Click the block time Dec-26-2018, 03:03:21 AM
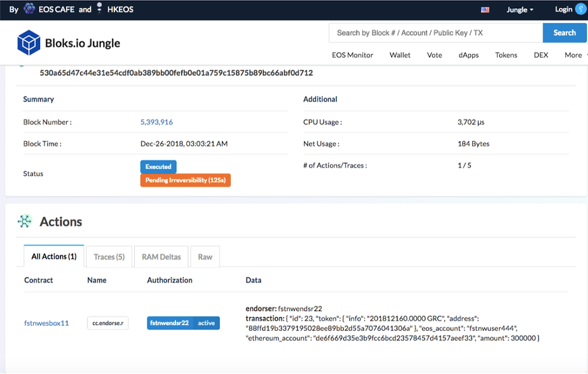The image size is (588, 374). click(x=184, y=144)
